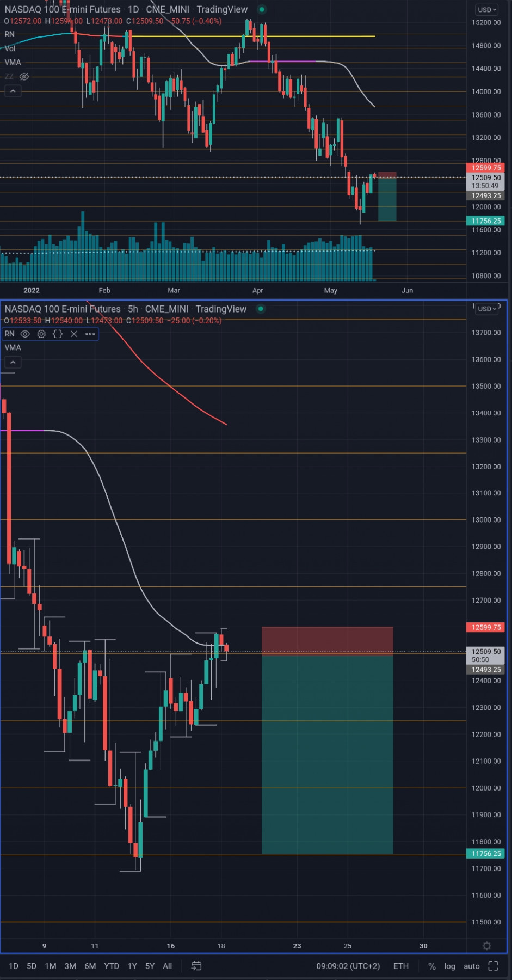Select the YTD date range
The height and width of the screenshot is (980, 512).
(112, 966)
